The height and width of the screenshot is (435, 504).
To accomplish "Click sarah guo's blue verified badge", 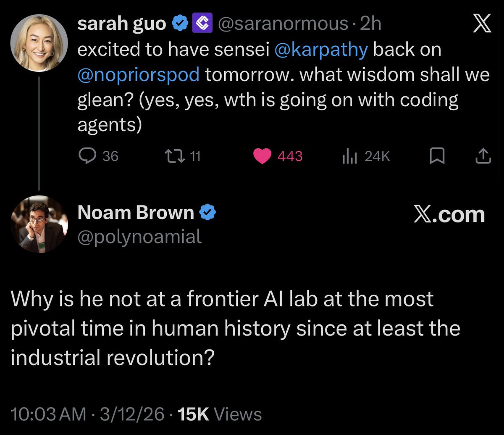I will pyautogui.click(x=181, y=25).
